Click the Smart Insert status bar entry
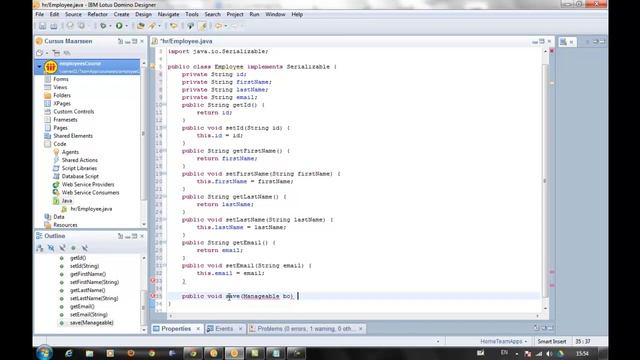This screenshot has width=640, height=360. 551,341
